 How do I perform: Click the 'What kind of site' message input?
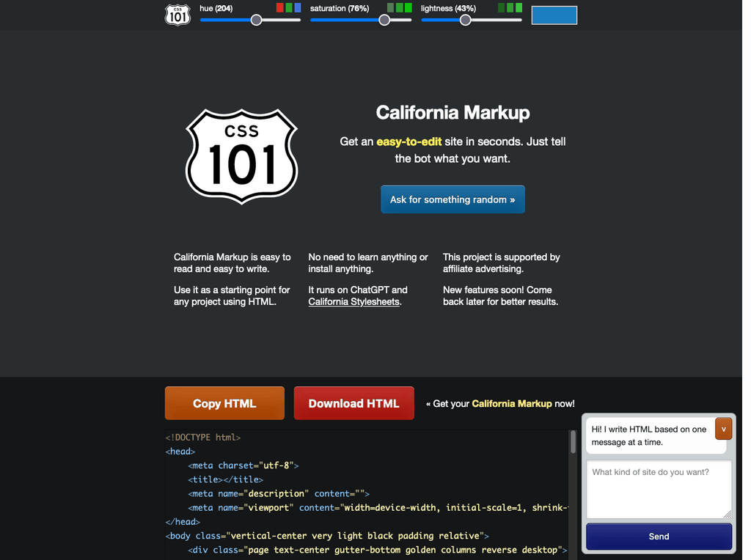pyautogui.click(x=658, y=490)
